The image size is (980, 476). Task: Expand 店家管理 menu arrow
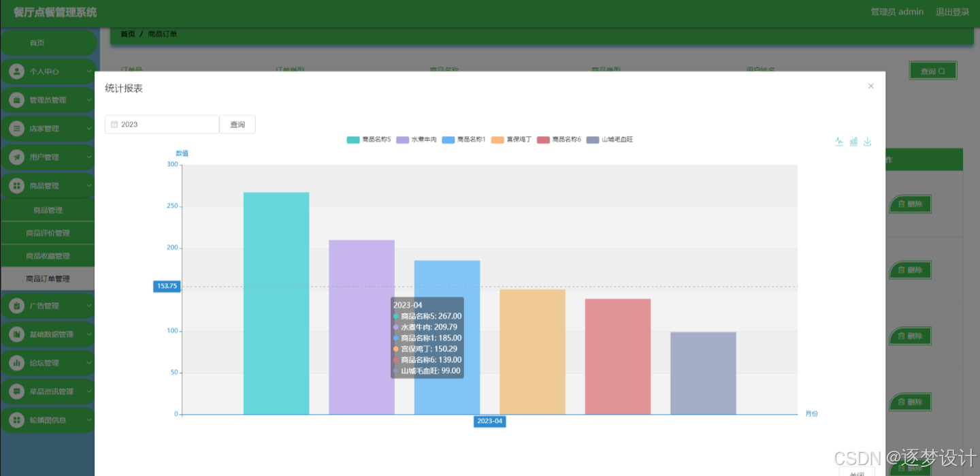89,128
